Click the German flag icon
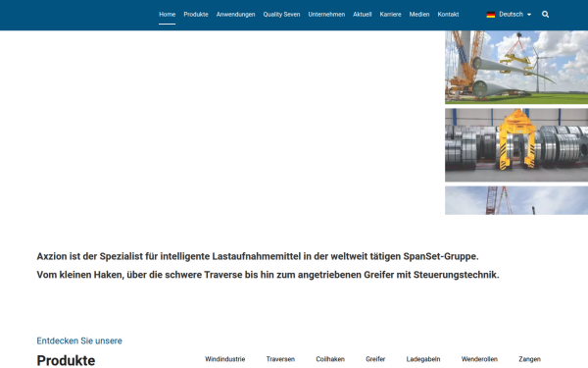 491,15
